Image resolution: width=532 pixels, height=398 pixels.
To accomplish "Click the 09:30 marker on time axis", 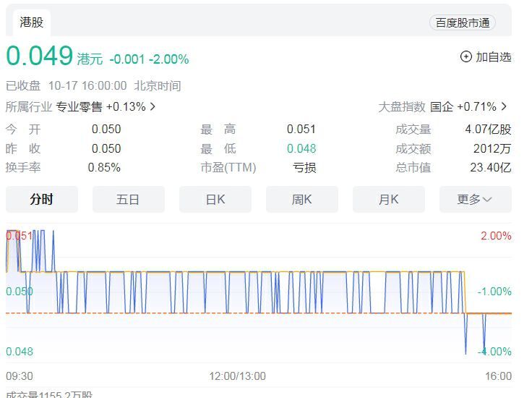I will pos(19,376).
